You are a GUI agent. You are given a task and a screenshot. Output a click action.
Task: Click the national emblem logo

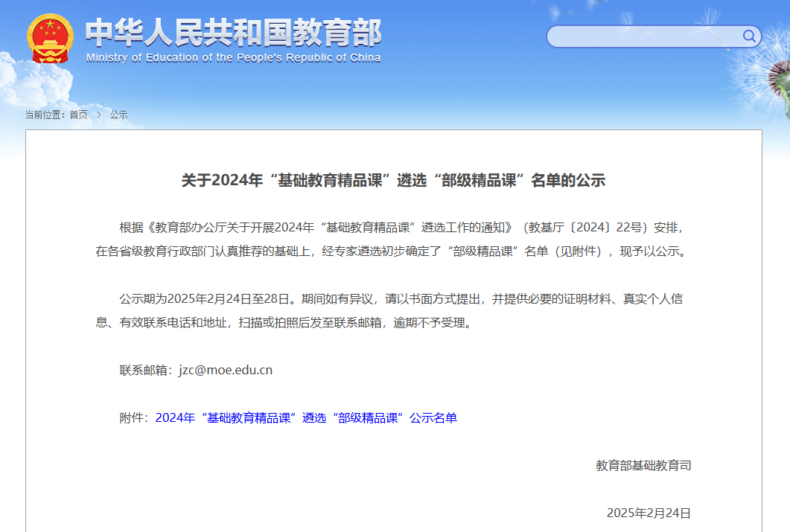50,40
